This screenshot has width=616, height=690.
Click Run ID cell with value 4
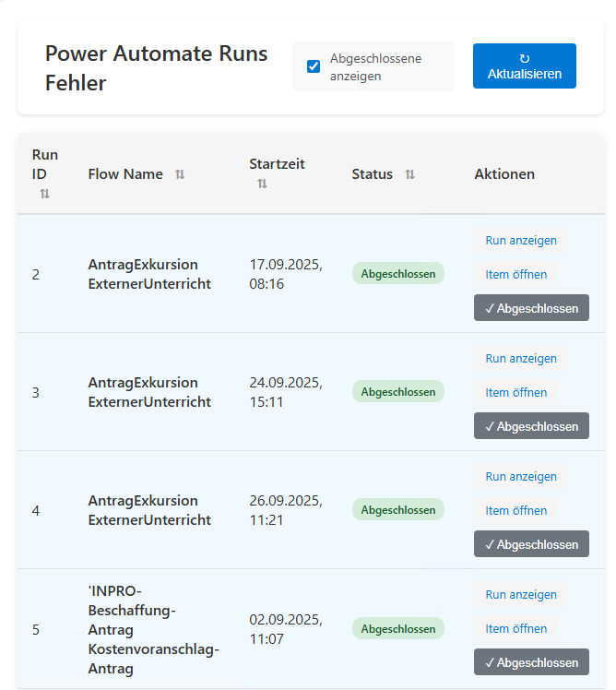point(36,510)
